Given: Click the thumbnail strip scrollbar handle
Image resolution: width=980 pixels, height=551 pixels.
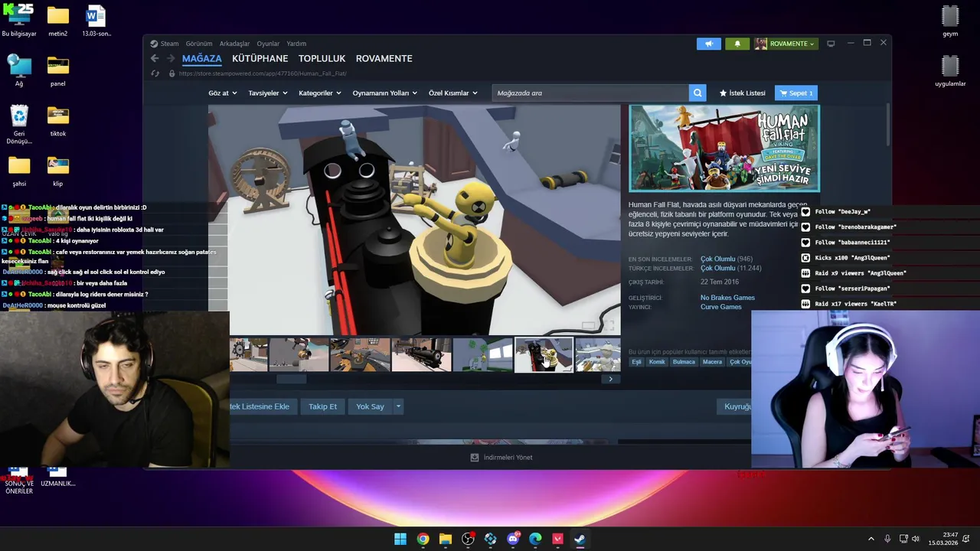Looking at the screenshot, I should tap(291, 379).
